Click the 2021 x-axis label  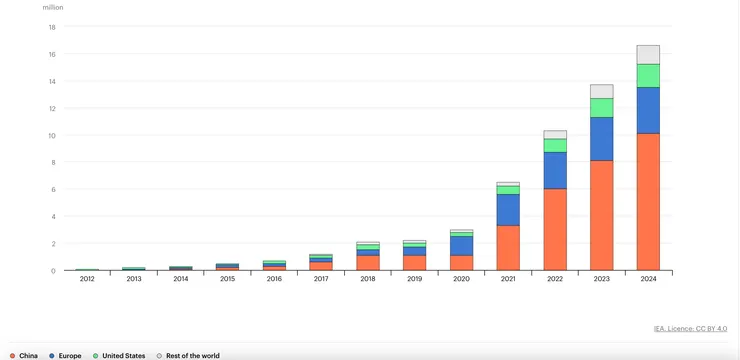point(508,279)
